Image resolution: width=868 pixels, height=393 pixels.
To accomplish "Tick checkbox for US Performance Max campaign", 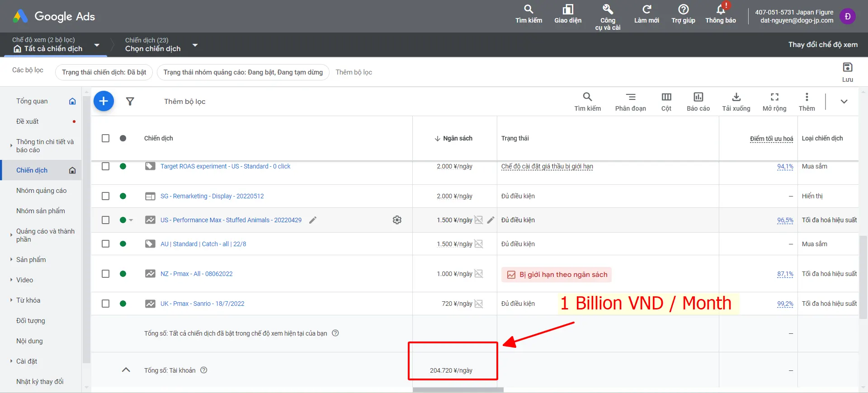I will point(105,220).
